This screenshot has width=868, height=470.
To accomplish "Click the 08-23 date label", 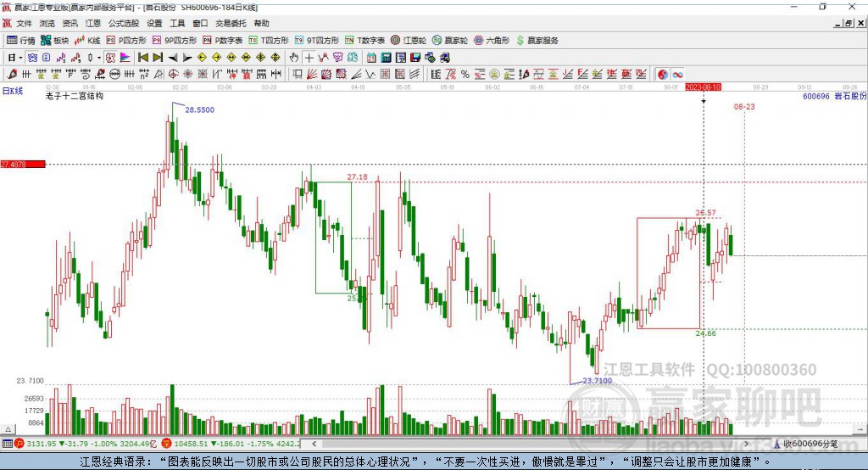I will point(744,106).
